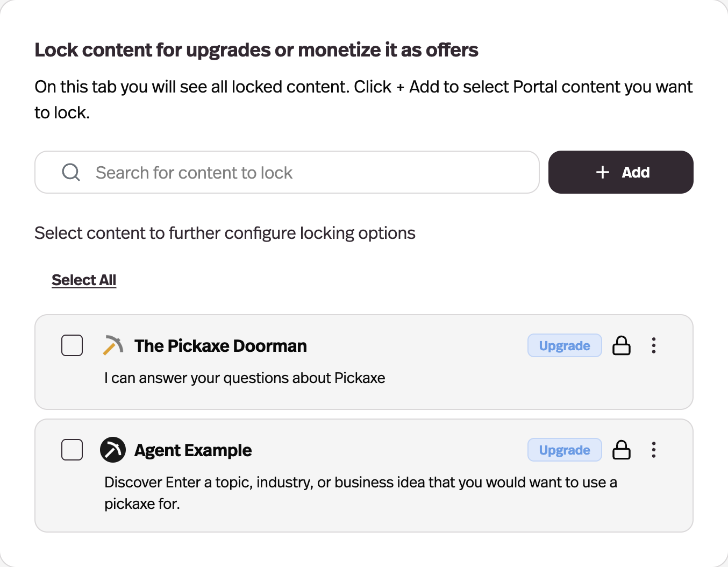
Task: Click the pickaxe icon beside The Pickaxe Doorman
Action: point(113,345)
